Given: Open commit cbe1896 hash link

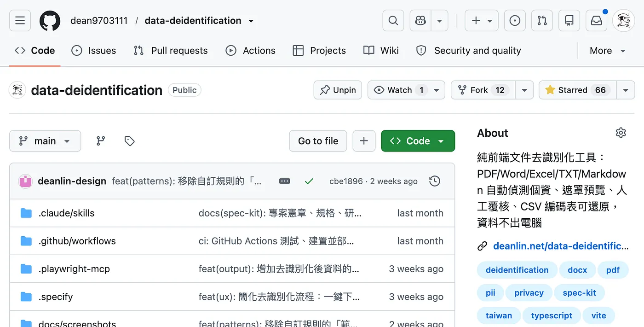Looking at the screenshot, I should pos(346,181).
